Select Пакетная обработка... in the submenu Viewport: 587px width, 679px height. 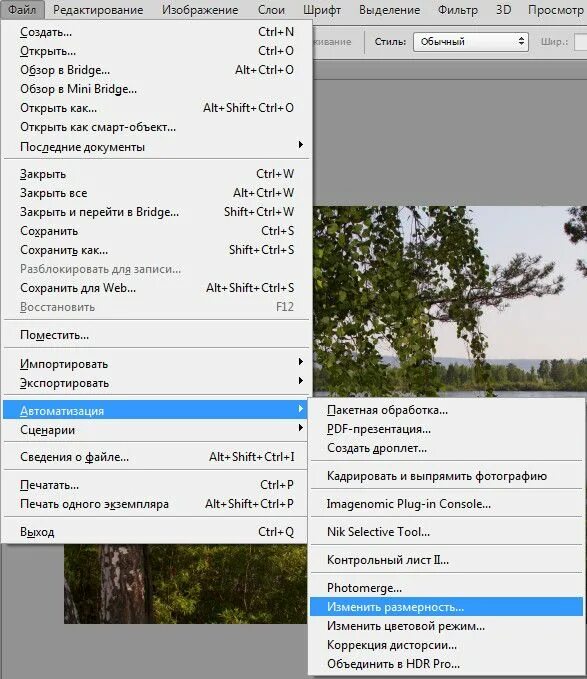pos(446,410)
